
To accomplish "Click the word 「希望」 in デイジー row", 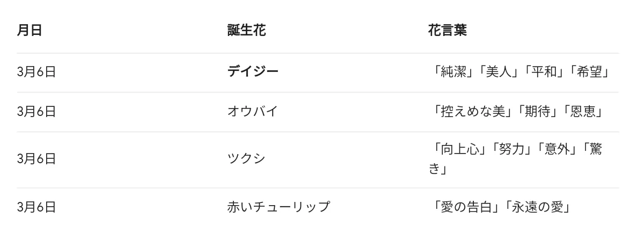I will 589,71.
